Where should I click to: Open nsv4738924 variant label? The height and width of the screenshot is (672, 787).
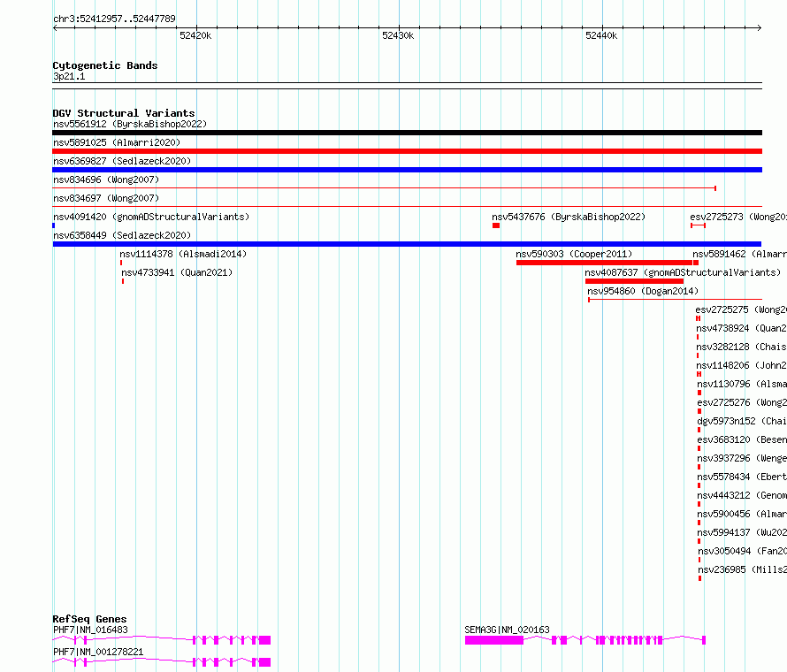pos(741,328)
